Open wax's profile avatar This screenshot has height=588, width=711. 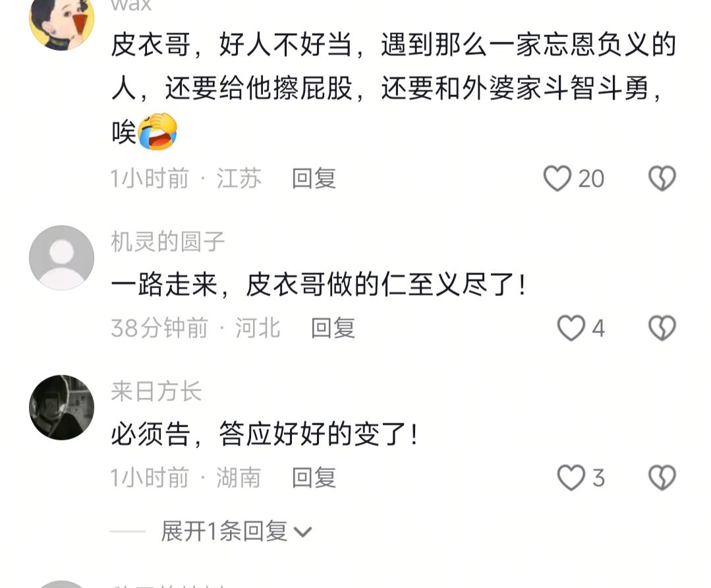pyautogui.click(x=62, y=20)
